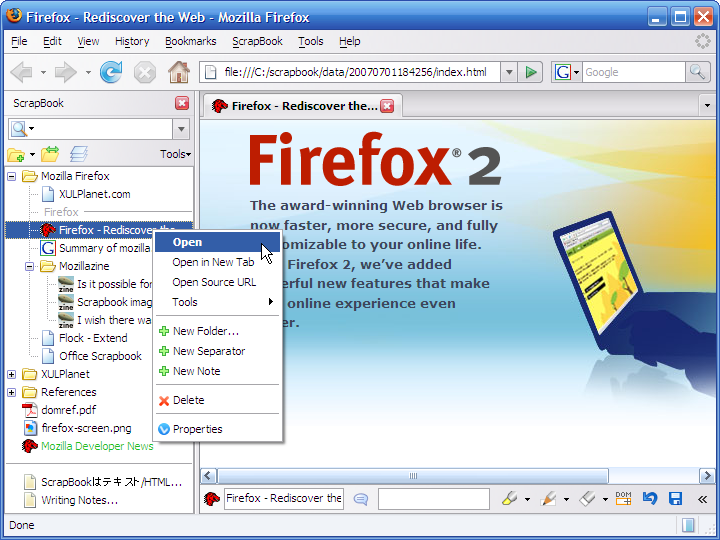720x540 pixels.
Task: Expand the XULPlanet folder in sidebar
Action: pyautogui.click(x=12, y=374)
